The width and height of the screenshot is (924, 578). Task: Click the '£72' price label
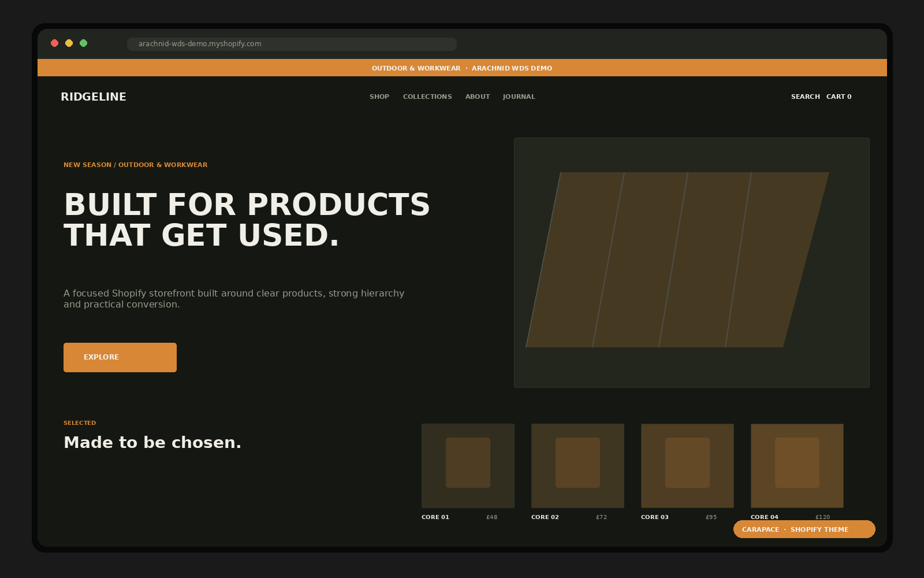(x=602, y=517)
